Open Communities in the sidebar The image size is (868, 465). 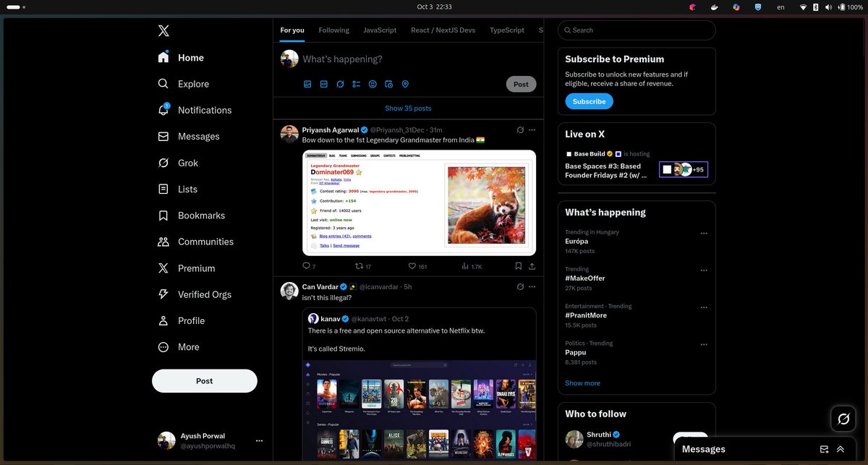[196, 242]
